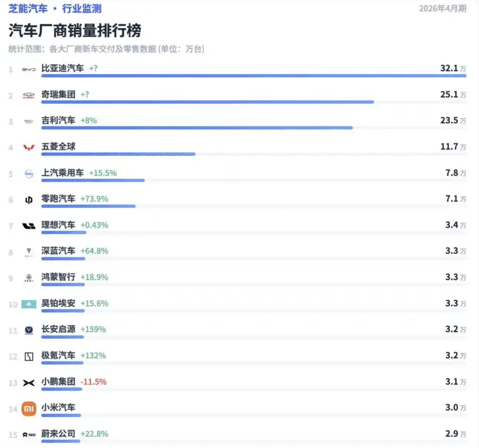The width and height of the screenshot is (479, 448).
Task: Click the Changan Qiyuan round logo icon
Action: [29, 330]
